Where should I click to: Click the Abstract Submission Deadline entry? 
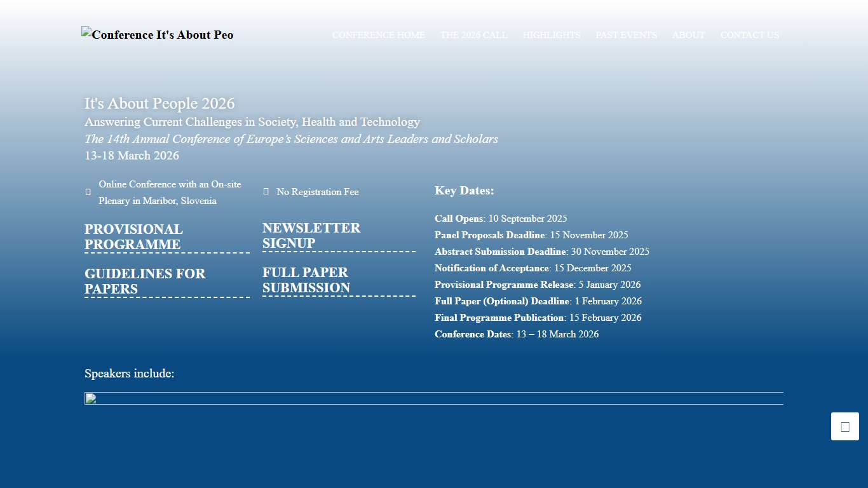(x=541, y=252)
